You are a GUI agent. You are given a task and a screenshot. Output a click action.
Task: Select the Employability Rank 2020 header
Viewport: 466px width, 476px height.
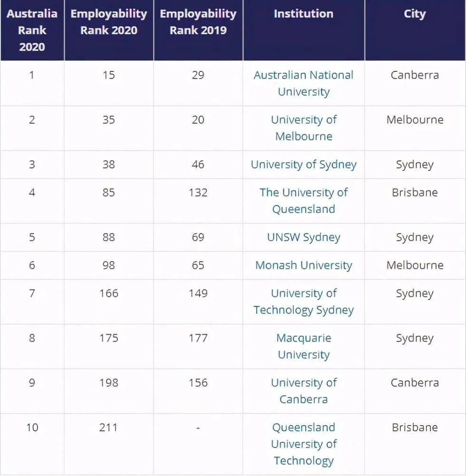point(109,22)
